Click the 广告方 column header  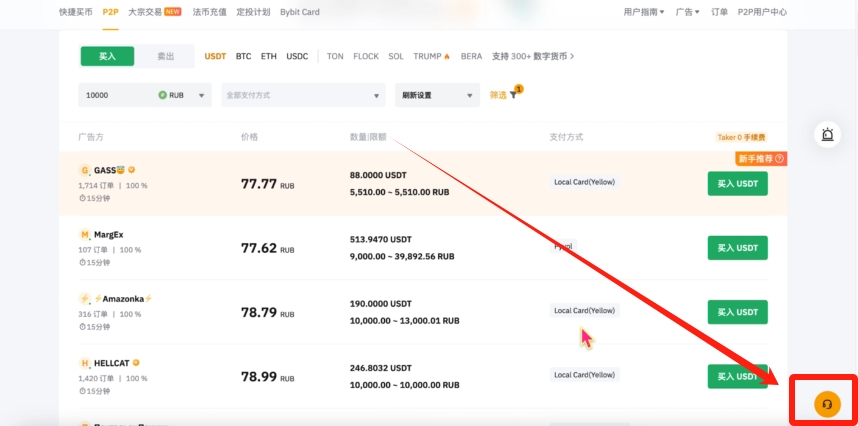click(x=91, y=137)
